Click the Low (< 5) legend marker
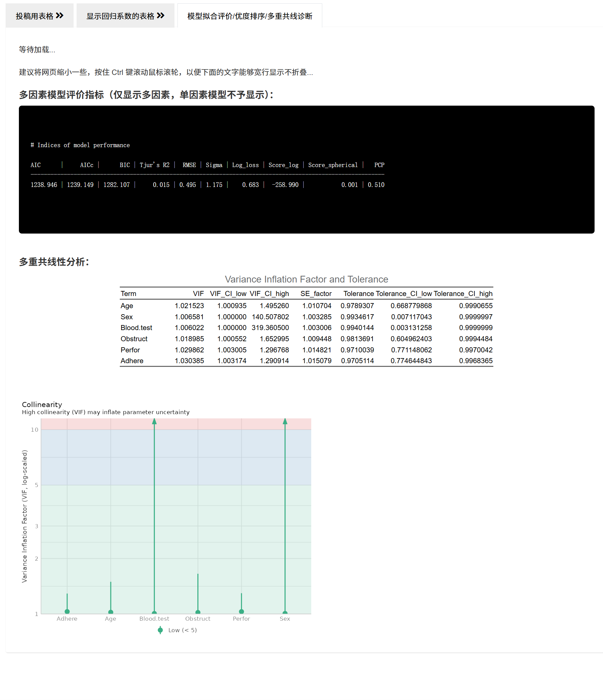Image resolution: width=603 pixels, height=700 pixels. (x=161, y=630)
